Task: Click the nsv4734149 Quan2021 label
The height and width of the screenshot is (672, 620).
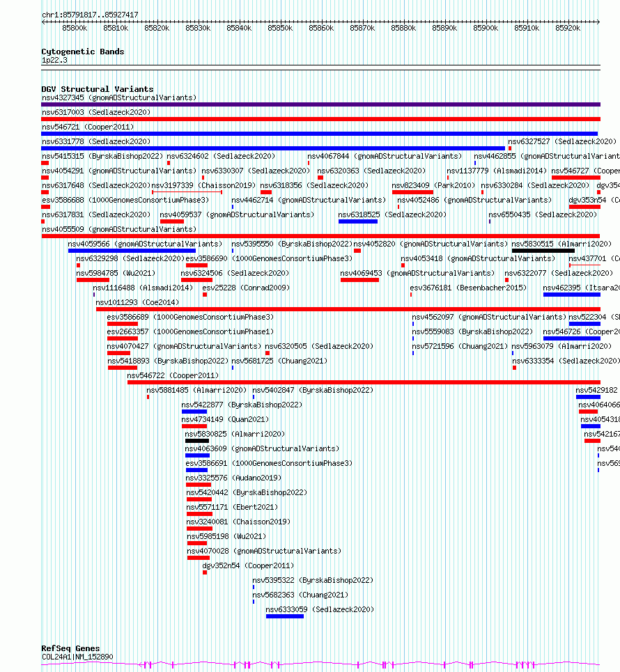Action: (x=225, y=419)
